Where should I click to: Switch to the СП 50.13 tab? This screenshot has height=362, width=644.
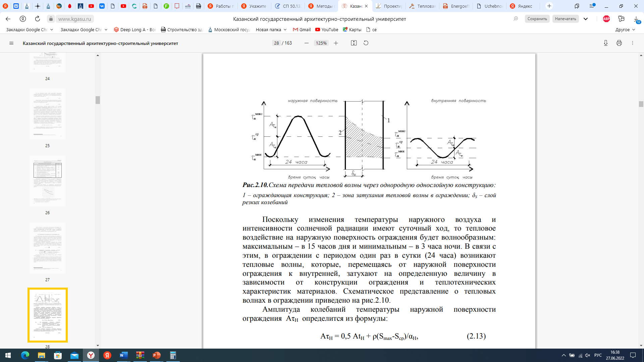tap(287, 6)
